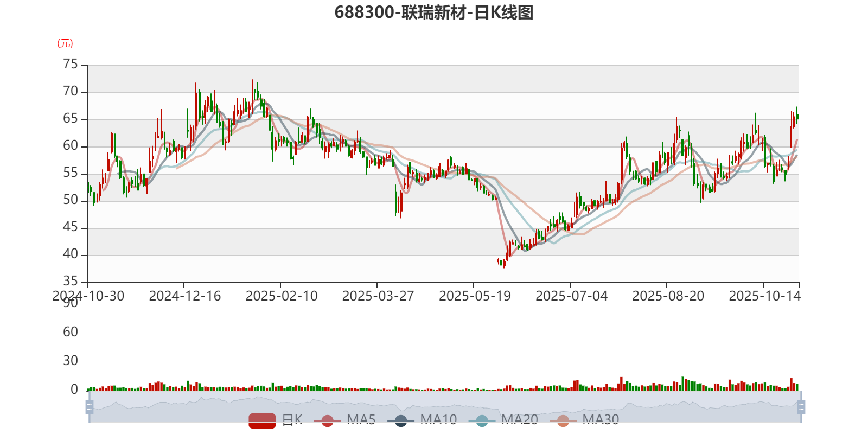This screenshot has height=434, width=868.
Task: Click the 2025-03-27 date axis label
Action: [378, 296]
